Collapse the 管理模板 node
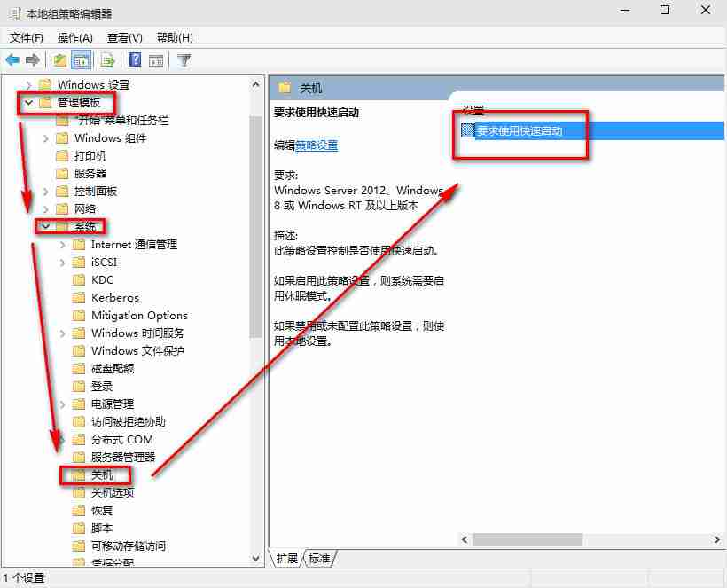The width and height of the screenshot is (727, 588). [28, 103]
